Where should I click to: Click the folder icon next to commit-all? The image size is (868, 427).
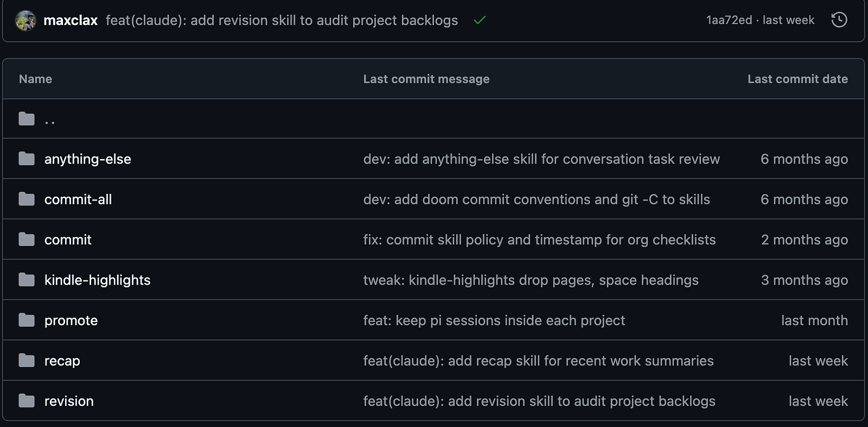(27, 199)
